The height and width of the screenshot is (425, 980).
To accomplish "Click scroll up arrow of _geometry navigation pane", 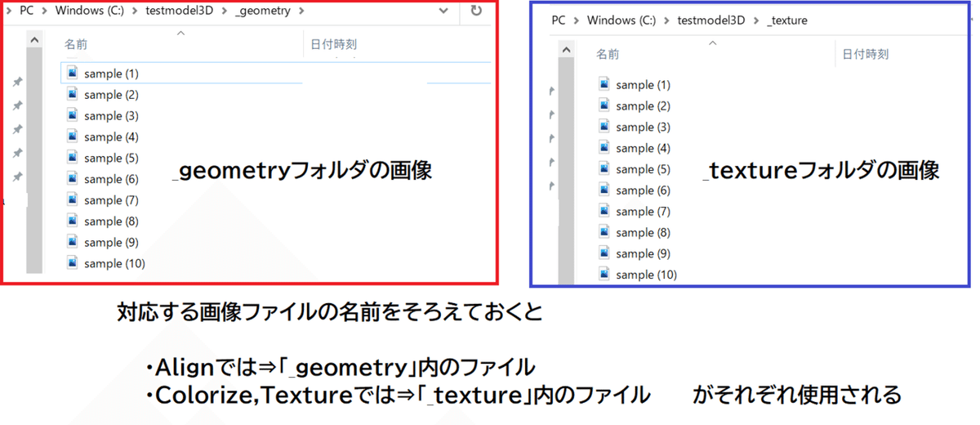I will coord(34,39).
